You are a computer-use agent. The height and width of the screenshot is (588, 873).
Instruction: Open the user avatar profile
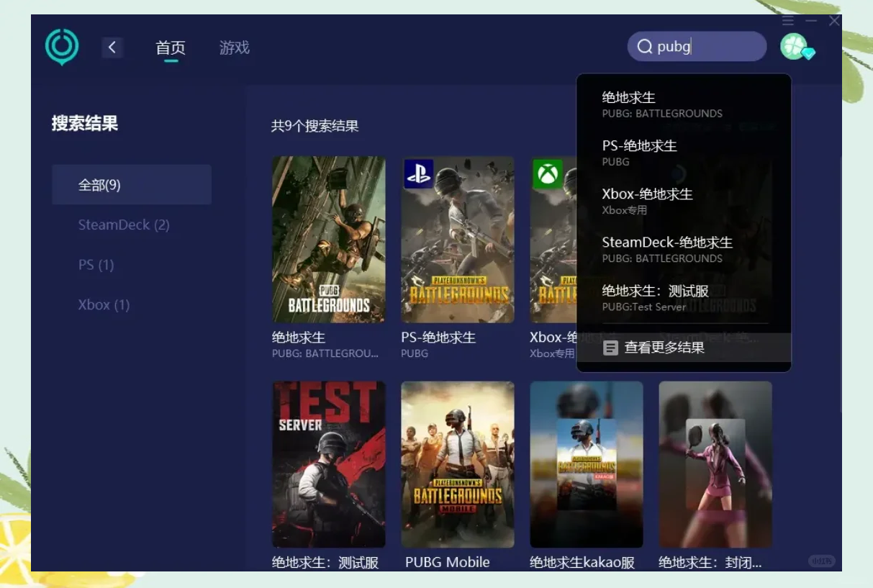coord(795,47)
